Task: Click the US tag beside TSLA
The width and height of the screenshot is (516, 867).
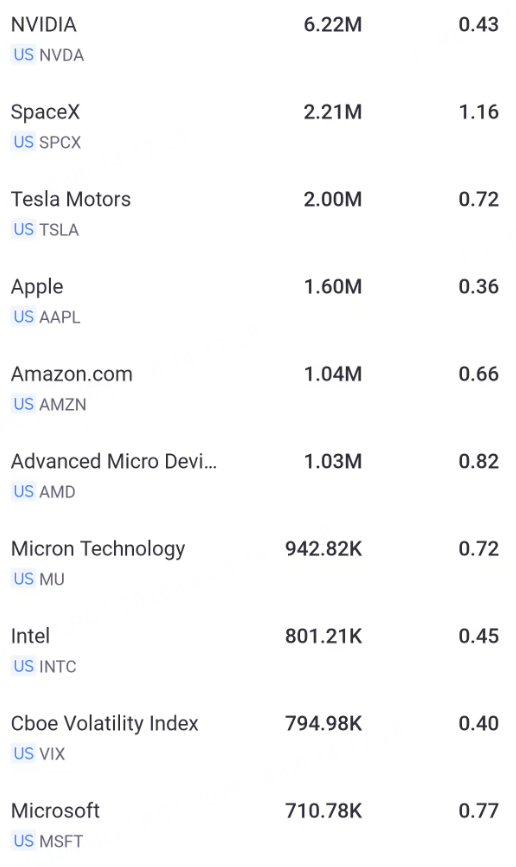Action: (x=24, y=229)
